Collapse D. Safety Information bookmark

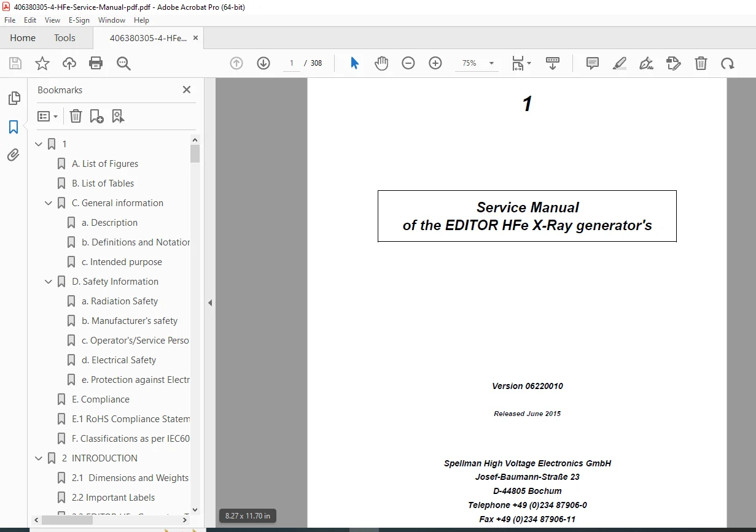point(49,282)
